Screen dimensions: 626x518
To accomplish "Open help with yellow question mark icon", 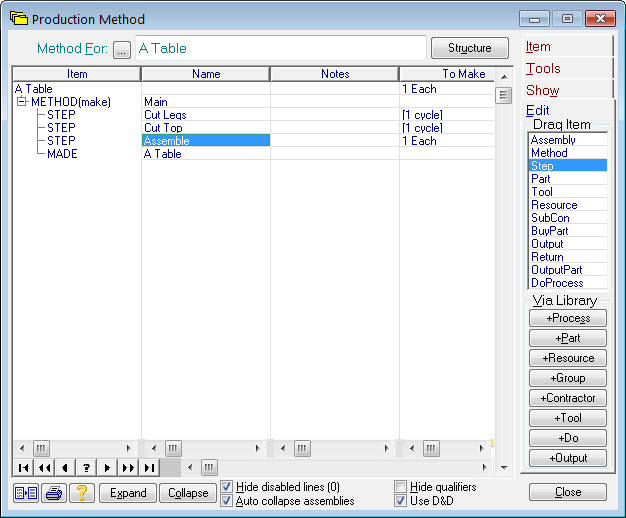I will pyautogui.click(x=82, y=492).
